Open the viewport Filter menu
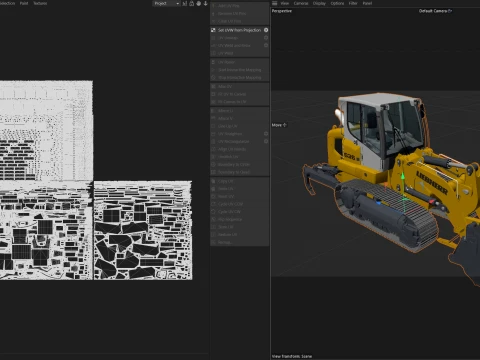The image size is (480, 360). click(x=353, y=3)
